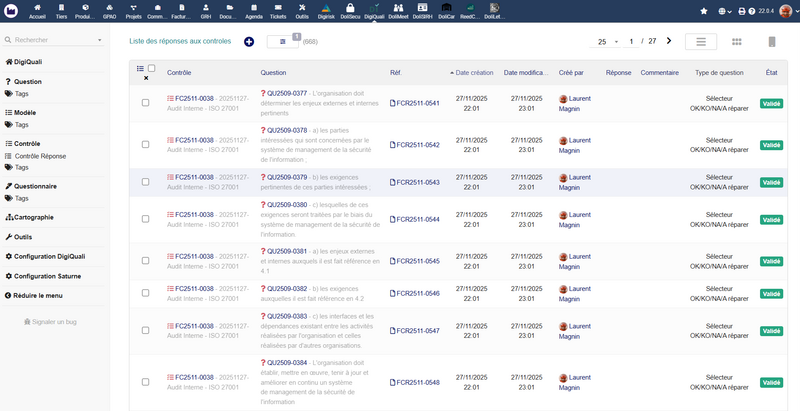Open the user avatar menu
The height and width of the screenshot is (411, 800).
(x=786, y=11)
